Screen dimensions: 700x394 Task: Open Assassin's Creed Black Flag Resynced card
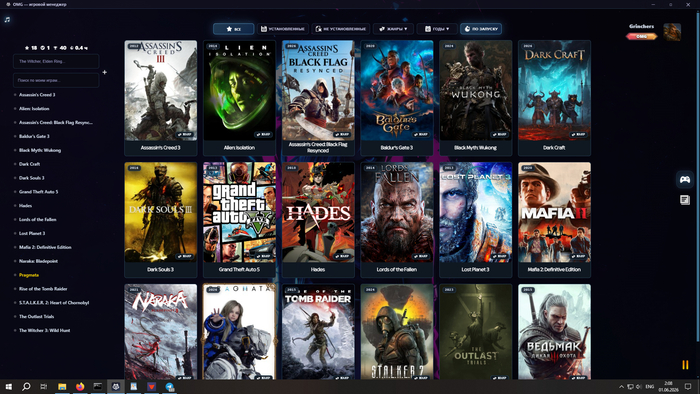[318, 98]
